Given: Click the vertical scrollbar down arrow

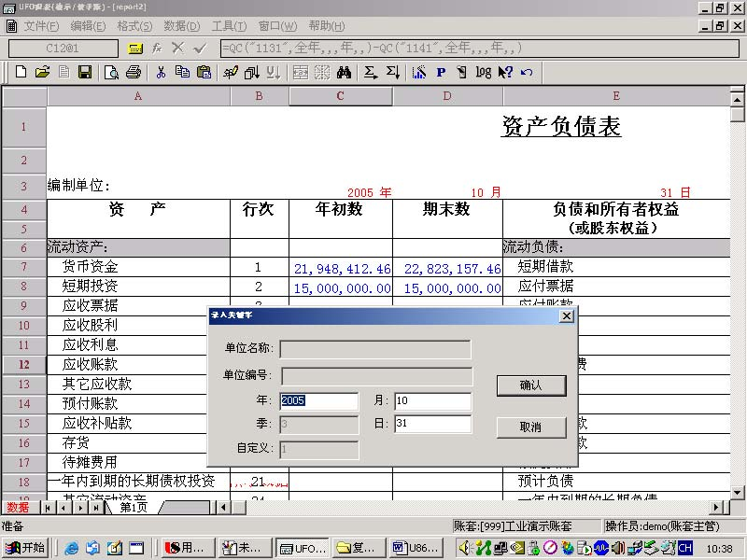Looking at the screenshot, I should point(738,491).
